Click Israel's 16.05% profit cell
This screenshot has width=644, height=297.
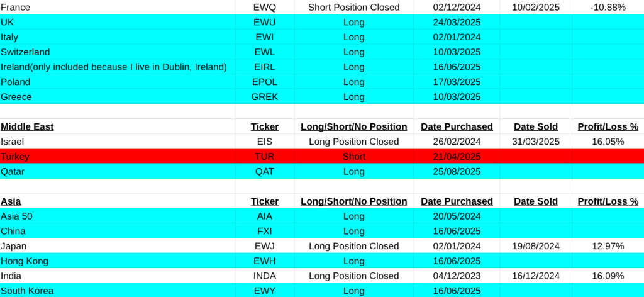608,142
